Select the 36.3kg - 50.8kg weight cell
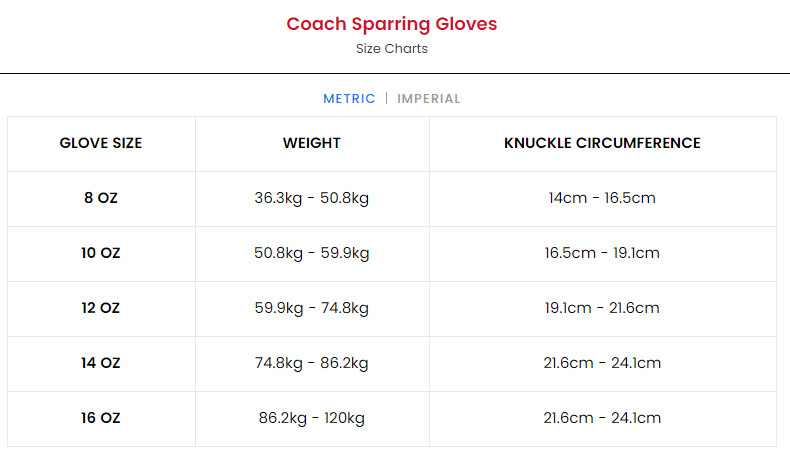Image resolution: width=790 pixels, height=451 pixels. [x=312, y=198]
